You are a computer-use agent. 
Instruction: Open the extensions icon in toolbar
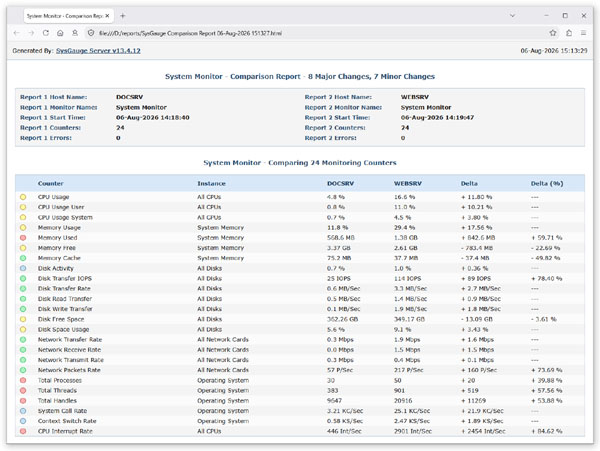click(x=569, y=33)
